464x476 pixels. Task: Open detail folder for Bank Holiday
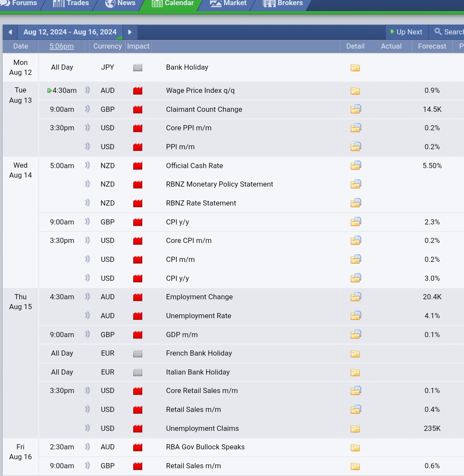pos(355,68)
